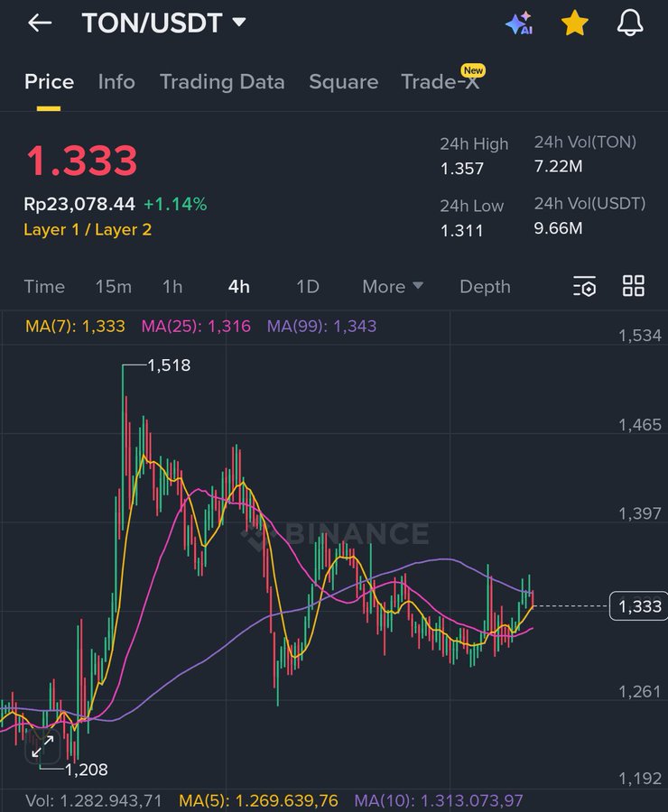Tap the 1,534 price axis label
The width and height of the screenshot is (668, 812).
coord(639,336)
